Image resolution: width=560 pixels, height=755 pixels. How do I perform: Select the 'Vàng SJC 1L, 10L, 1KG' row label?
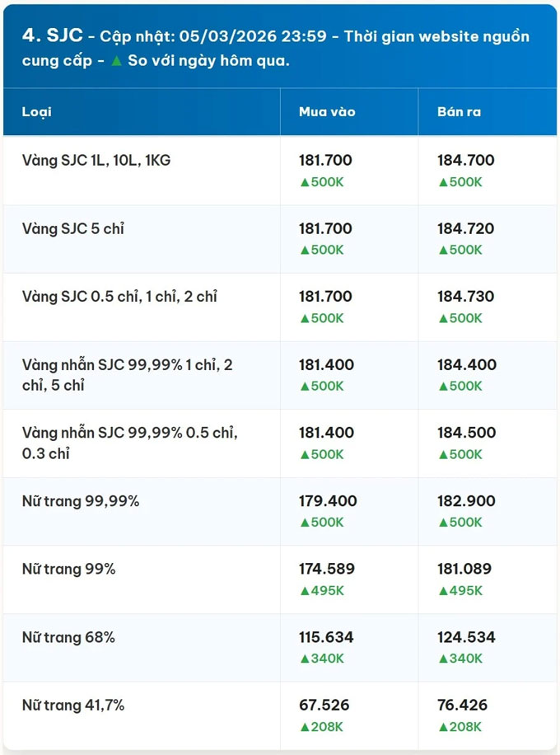click(x=96, y=160)
